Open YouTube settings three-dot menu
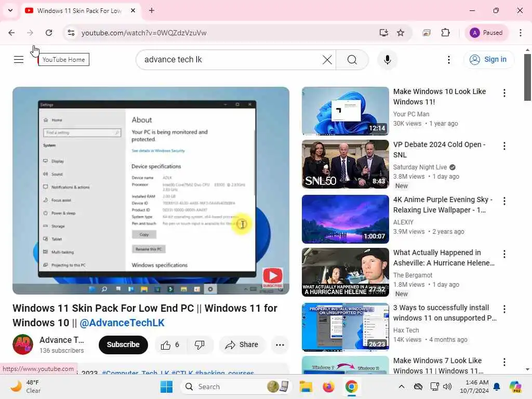The width and height of the screenshot is (532, 399). point(448,60)
